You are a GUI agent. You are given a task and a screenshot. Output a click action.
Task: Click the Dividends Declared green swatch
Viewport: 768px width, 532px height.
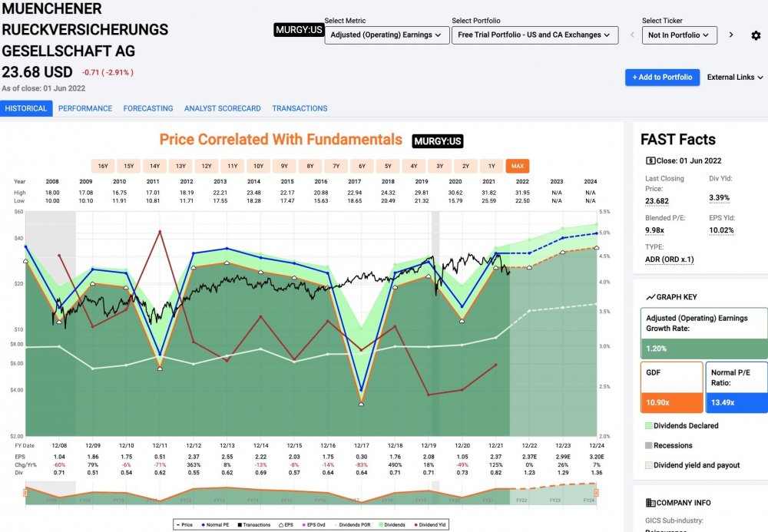pyautogui.click(x=649, y=425)
